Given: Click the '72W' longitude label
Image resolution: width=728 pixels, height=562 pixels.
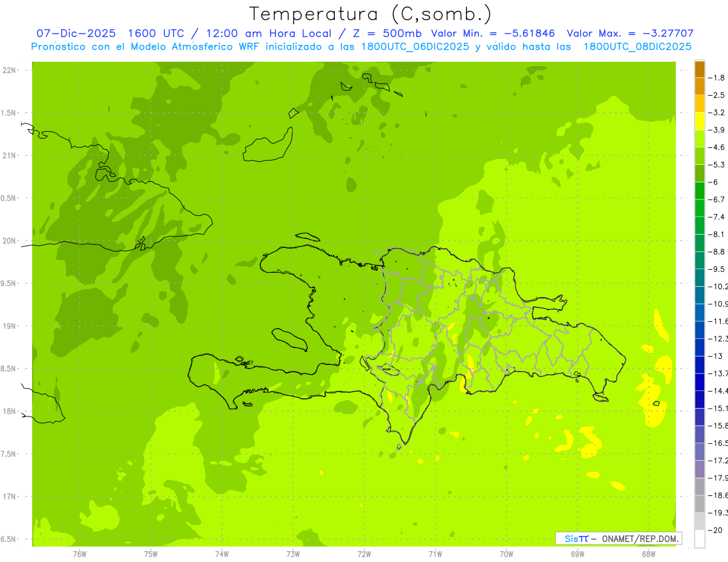Looking at the screenshot, I should (364, 554).
